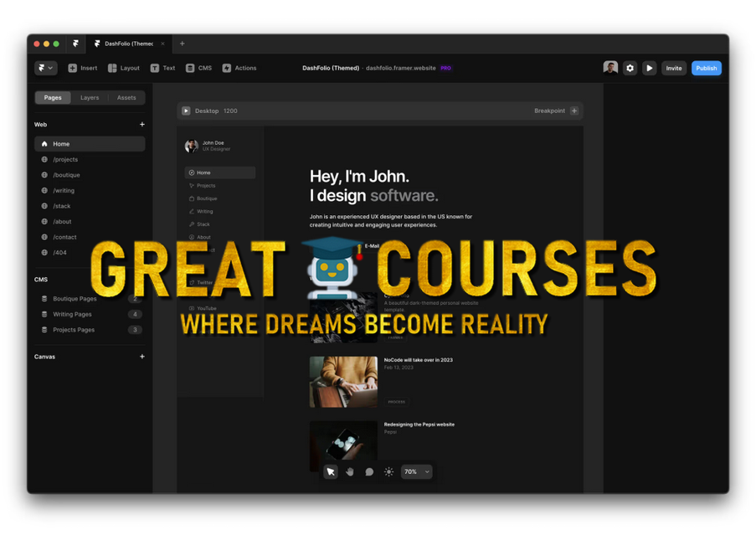Open Projects Pages CMS collection
This screenshot has height=535, width=756.
click(x=90, y=330)
